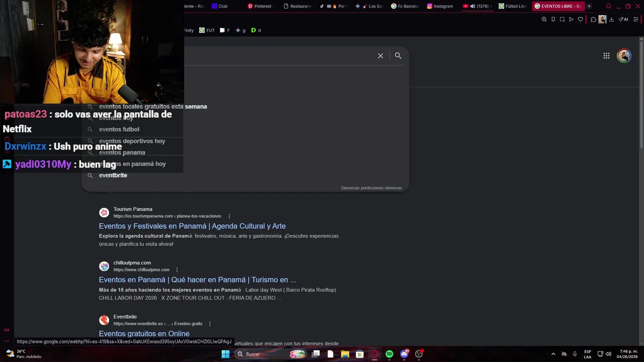The height and width of the screenshot is (362, 644).
Task: Select the EVENTOS LIBRE active tab
Action: coord(557,6)
